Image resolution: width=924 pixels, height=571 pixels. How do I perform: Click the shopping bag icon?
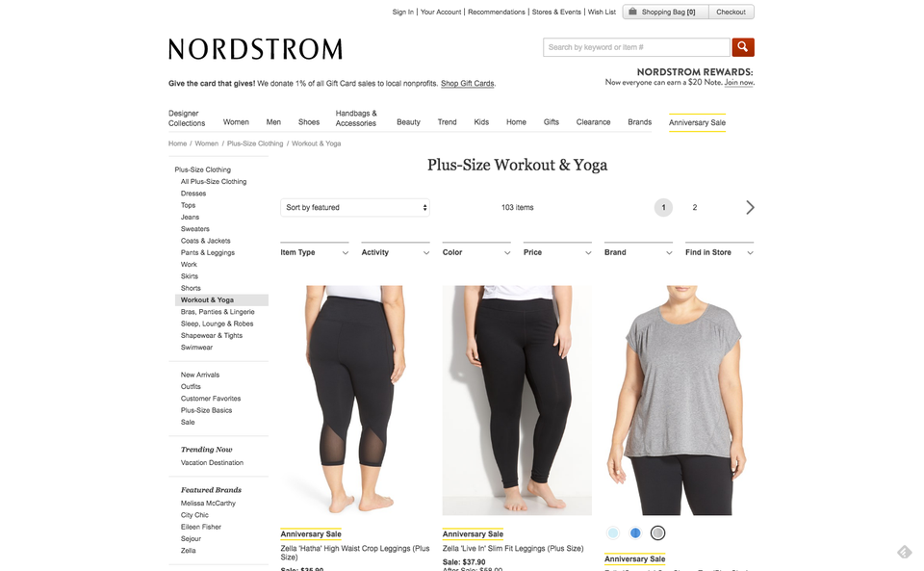tap(632, 12)
